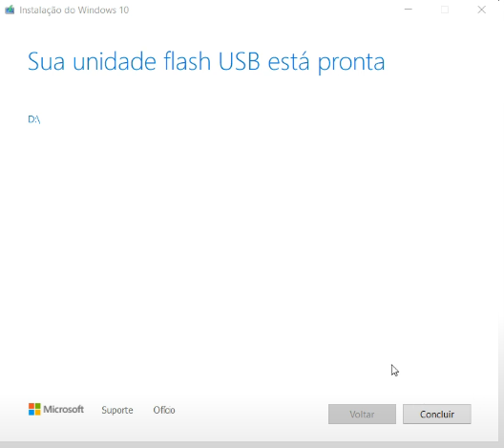Click the 'Instalação do Windows 10' title text

tap(73, 10)
